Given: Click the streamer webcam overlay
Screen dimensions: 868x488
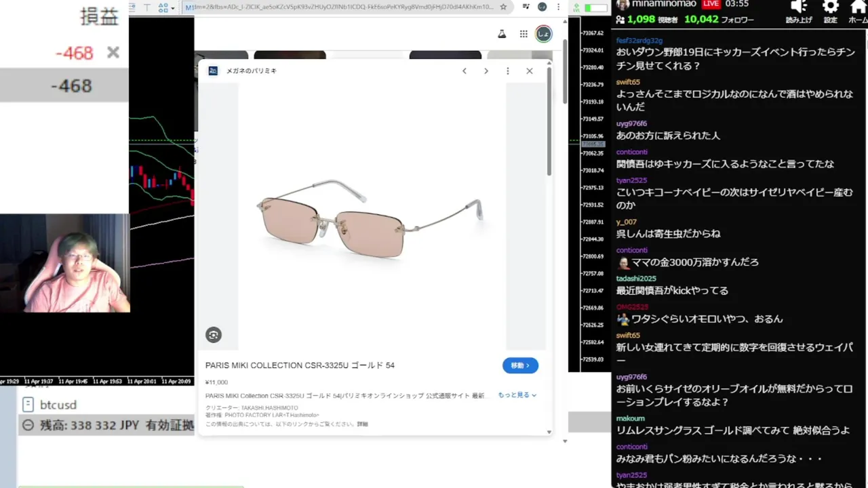Looking at the screenshot, I should 64,264.
